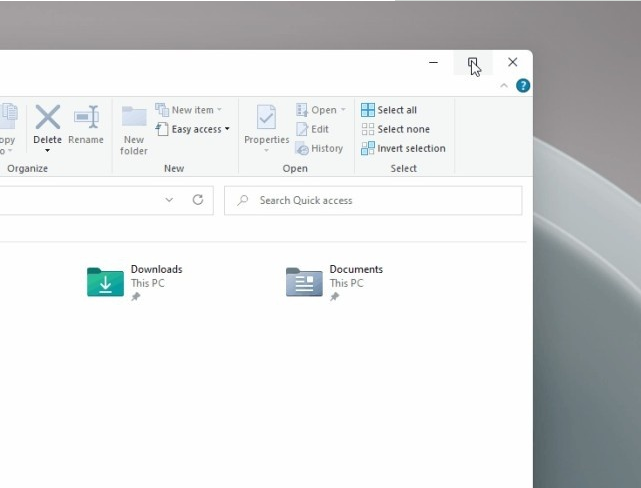Collapse the ribbon using the chevron arrow
This screenshot has height=488, width=641.
pos(504,86)
